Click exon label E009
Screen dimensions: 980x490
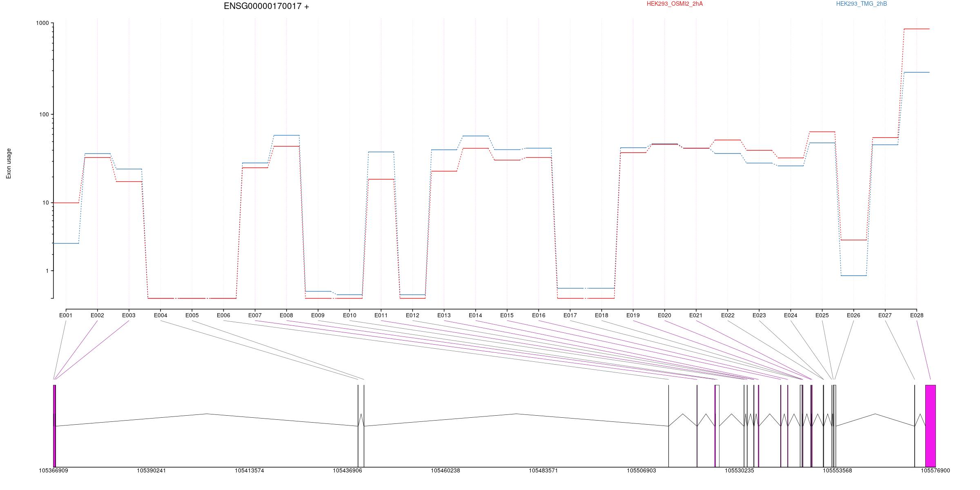(x=318, y=315)
